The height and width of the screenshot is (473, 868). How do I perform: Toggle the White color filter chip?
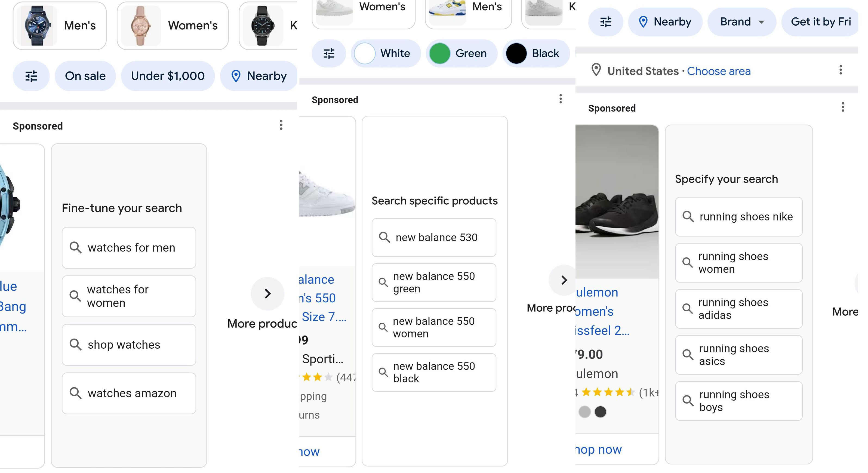coord(386,53)
